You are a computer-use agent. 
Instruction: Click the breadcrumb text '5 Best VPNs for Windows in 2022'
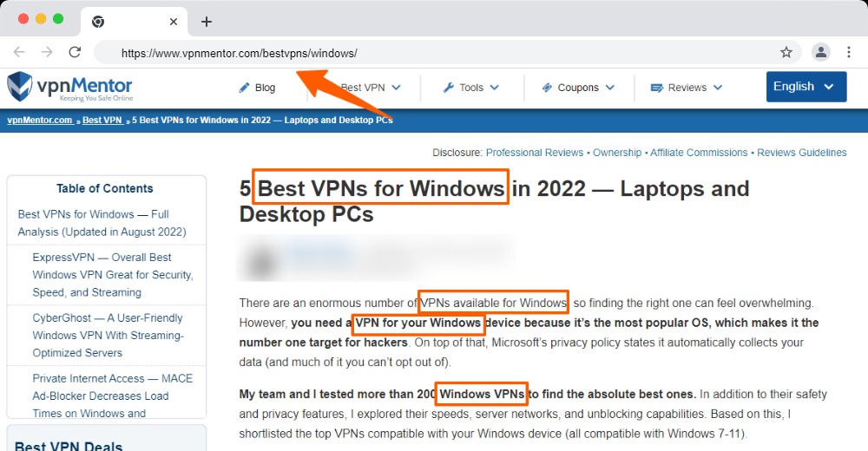tap(201, 120)
